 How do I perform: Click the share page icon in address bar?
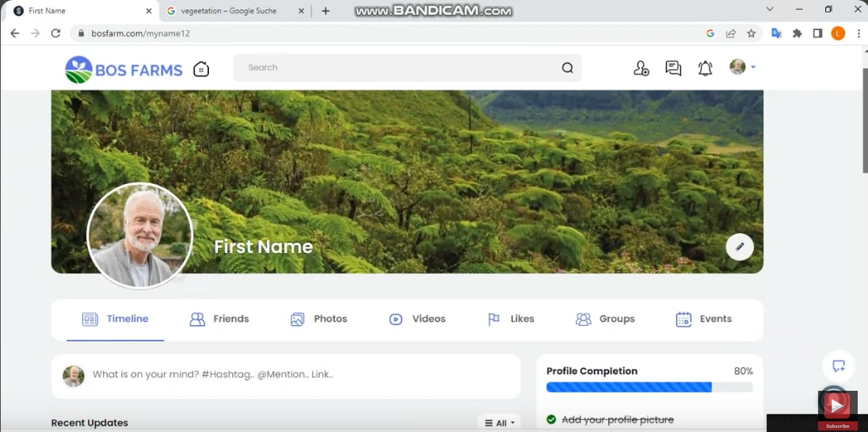coord(731,33)
